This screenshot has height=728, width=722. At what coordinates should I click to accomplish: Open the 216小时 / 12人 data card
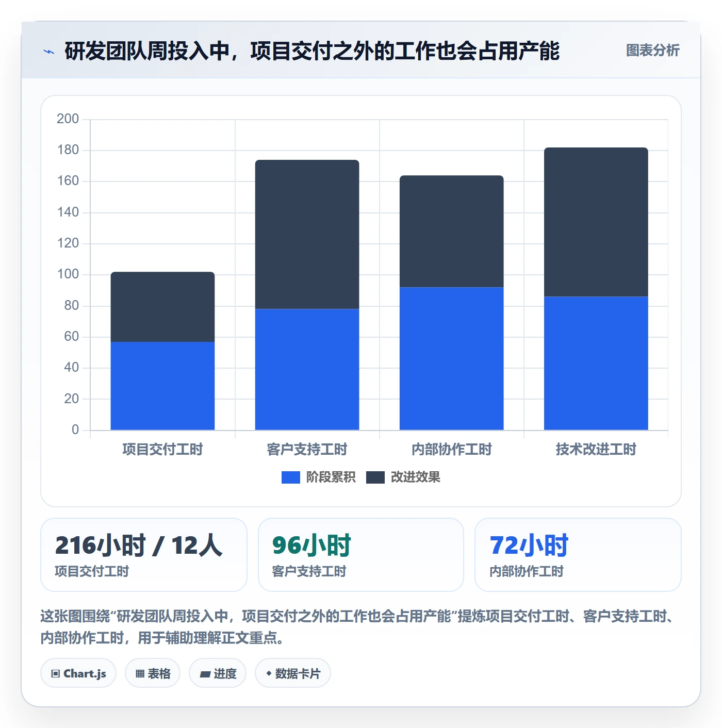click(x=144, y=555)
